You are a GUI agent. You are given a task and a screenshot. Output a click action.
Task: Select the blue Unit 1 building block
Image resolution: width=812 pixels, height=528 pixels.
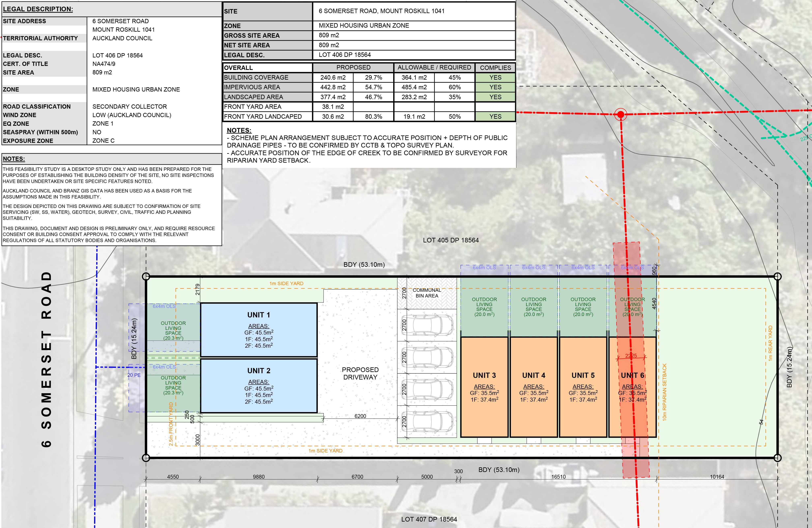(259, 330)
